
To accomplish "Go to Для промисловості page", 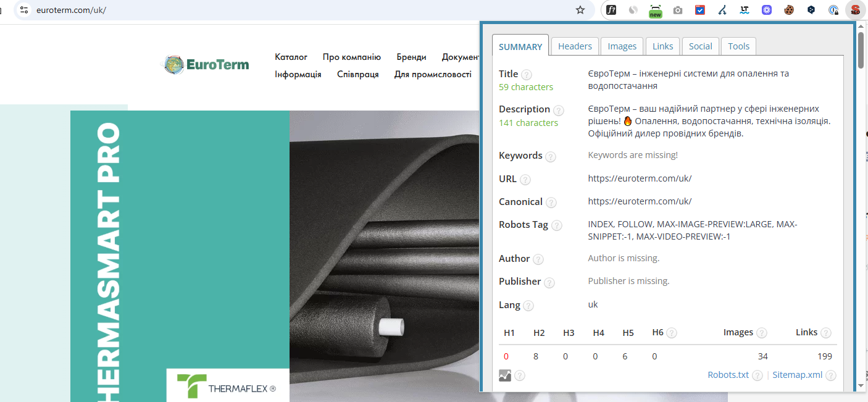I will click(433, 74).
